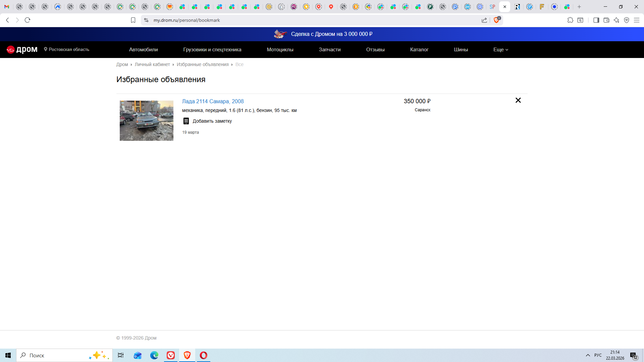Image resolution: width=644 pixels, height=362 pixels.
Task: Expand the system tray hidden icons chevron
Action: pyautogui.click(x=588, y=355)
